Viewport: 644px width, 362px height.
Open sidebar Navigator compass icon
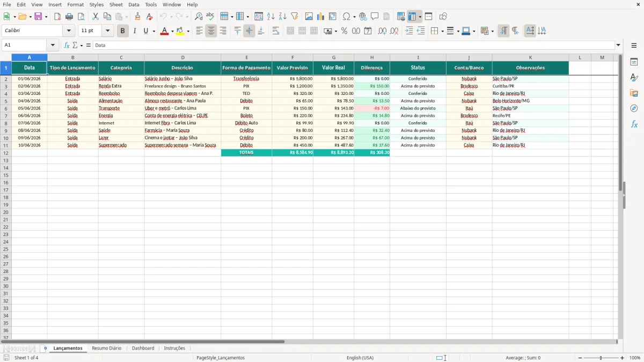pyautogui.click(x=634, y=108)
